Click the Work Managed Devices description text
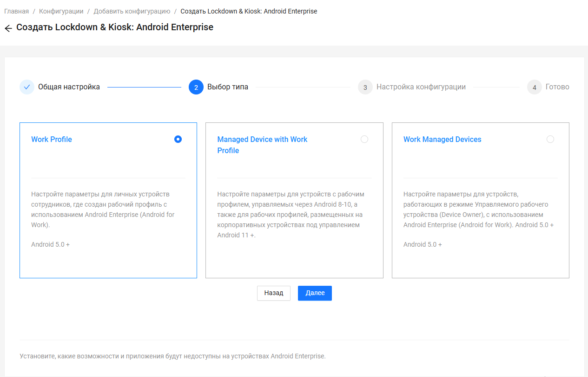588x377 pixels. coord(478,209)
